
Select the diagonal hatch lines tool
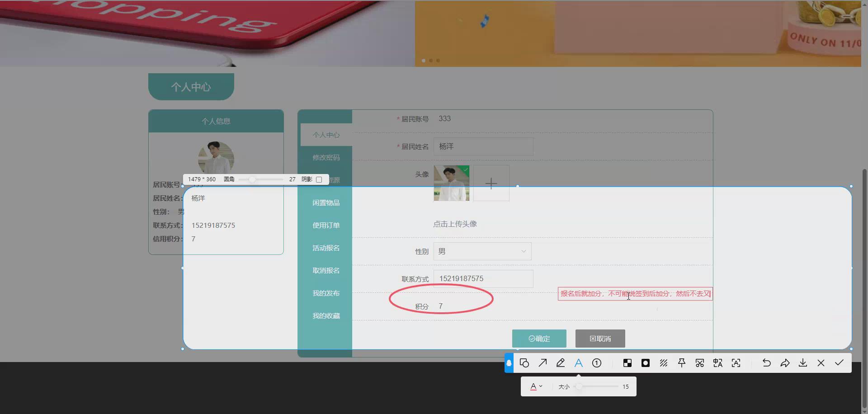pyautogui.click(x=664, y=363)
